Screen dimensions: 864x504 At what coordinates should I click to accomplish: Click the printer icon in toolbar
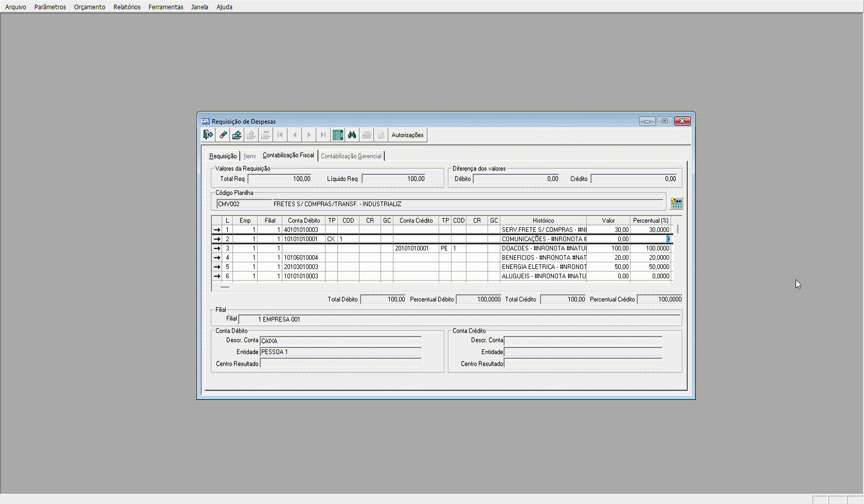pyautogui.click(x=367, y=135)
